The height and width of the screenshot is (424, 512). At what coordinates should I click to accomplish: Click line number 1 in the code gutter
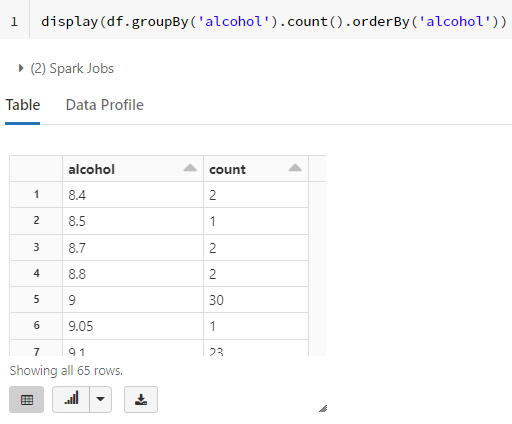tap(14, 22)
